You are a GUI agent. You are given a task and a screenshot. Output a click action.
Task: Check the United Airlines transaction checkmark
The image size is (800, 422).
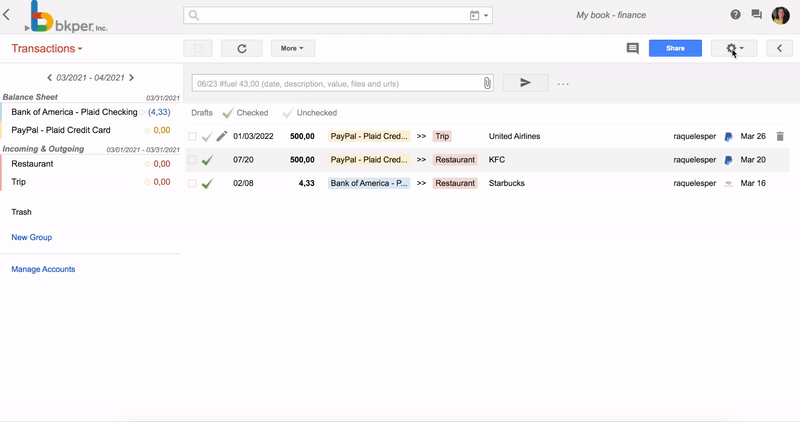click(x=207, y=137)
